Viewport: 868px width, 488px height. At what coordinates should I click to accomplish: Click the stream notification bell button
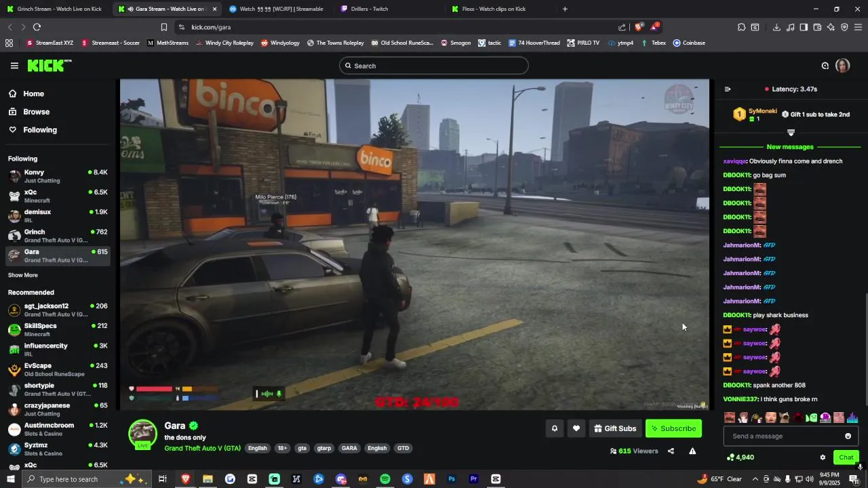click(554, 428)
